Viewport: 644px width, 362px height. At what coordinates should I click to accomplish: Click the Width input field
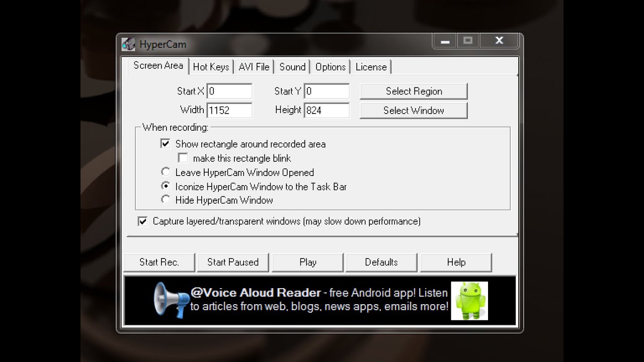point(229,110)
